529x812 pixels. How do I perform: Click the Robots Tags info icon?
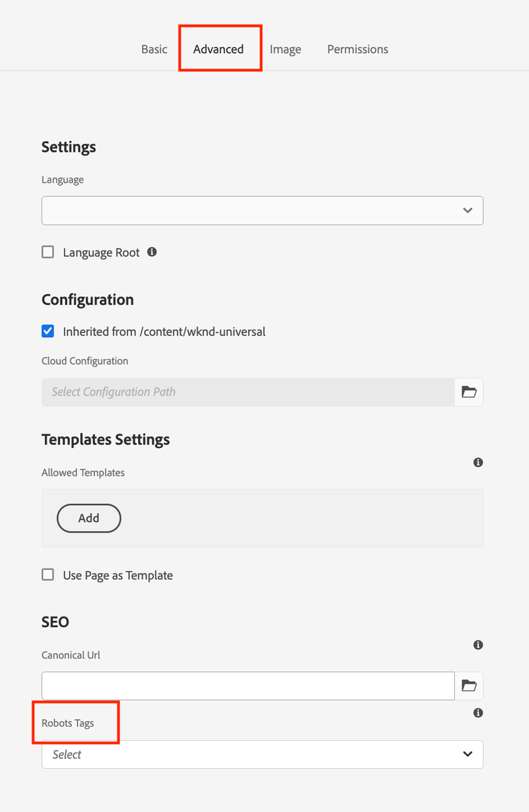coord(478,713)
